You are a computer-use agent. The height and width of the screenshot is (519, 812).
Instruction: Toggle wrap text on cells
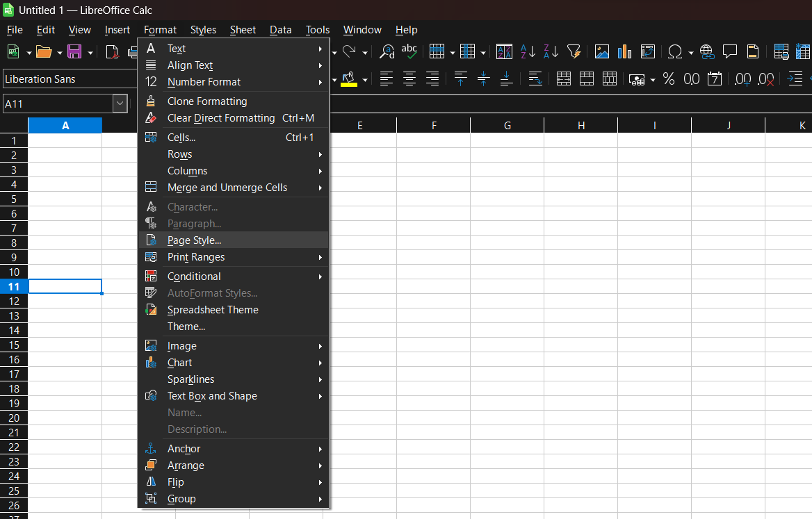[x=535, y=79]
